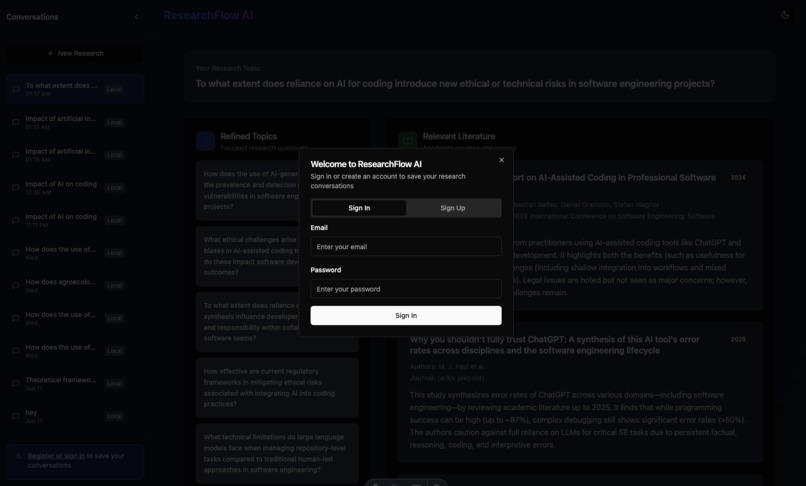Click the Conversations sidebar heading
Viewport: 806px width, 486px height.
[x=32, y=17]
